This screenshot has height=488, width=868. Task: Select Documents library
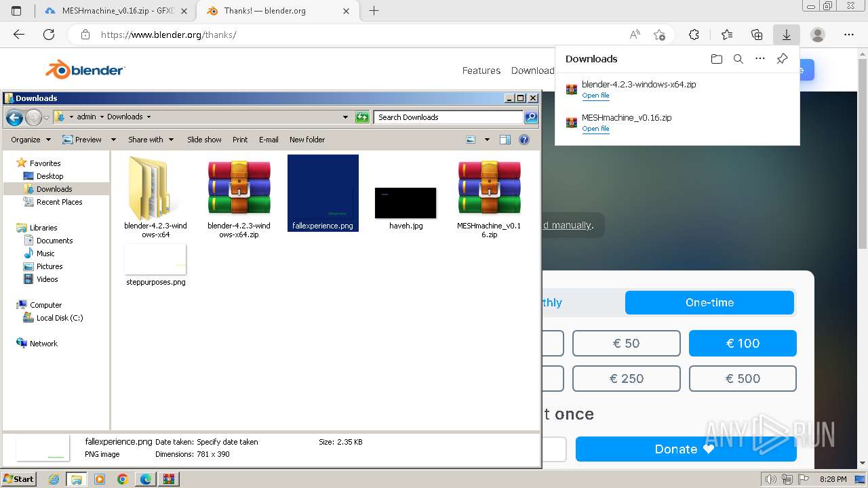pyautogui.click(x=54, y=241)
